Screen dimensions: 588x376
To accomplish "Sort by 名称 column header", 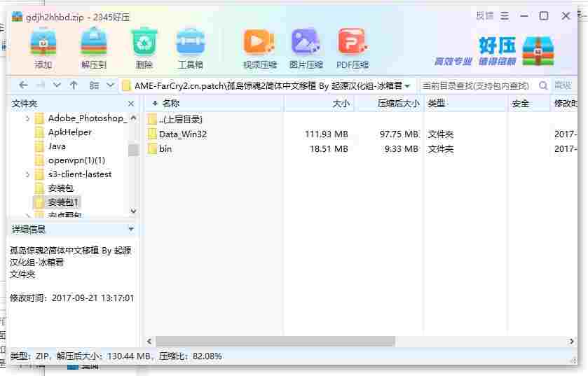I will (x=214, y=104).
